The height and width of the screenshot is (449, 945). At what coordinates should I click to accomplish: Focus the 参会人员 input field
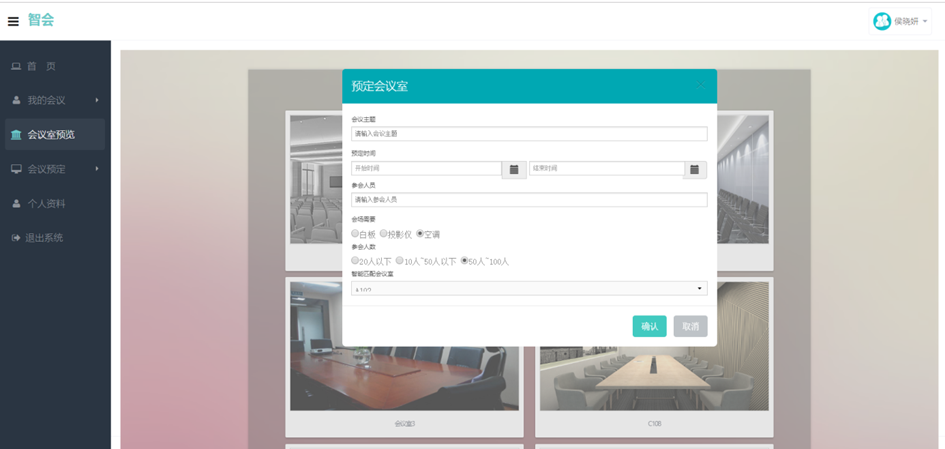point(529,199)
